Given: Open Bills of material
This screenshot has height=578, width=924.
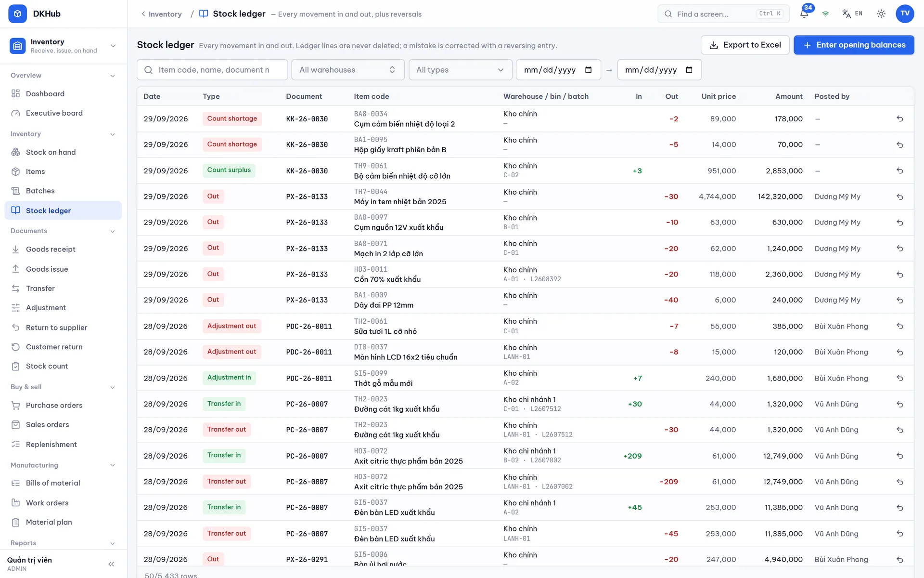Looking at the screenshot, I should (x=64, y=483).
